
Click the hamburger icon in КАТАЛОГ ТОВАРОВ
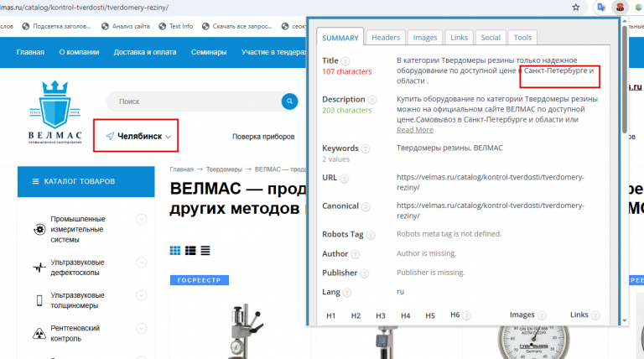point(36,181)
